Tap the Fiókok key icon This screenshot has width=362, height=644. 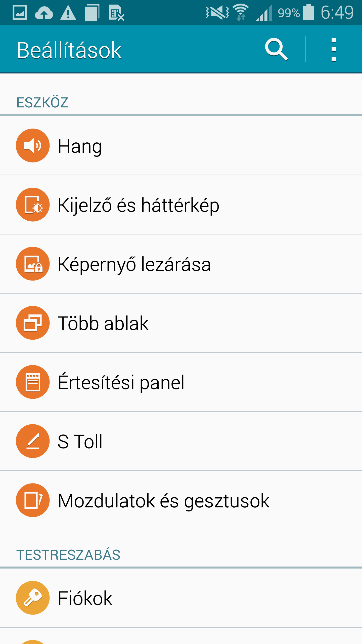coord(33,598)
